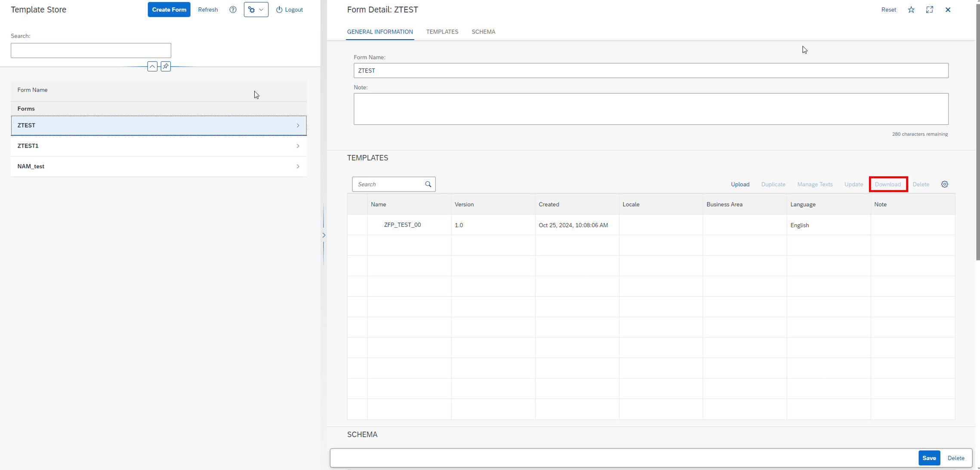Screen dimensions: 980x470
Task: Click Duplicate in templates toolbar
Action: pos(773,184)
